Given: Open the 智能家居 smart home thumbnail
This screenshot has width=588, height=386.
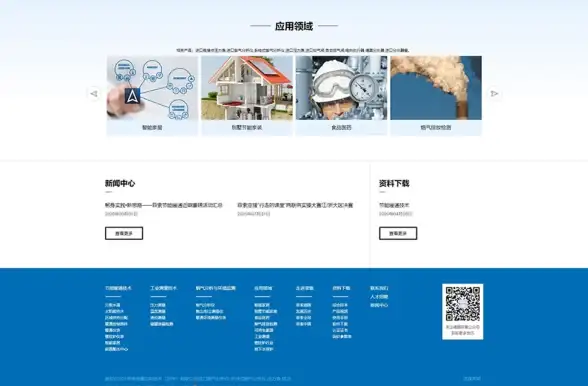Looking at the screenshot, I should pos(152,88).
